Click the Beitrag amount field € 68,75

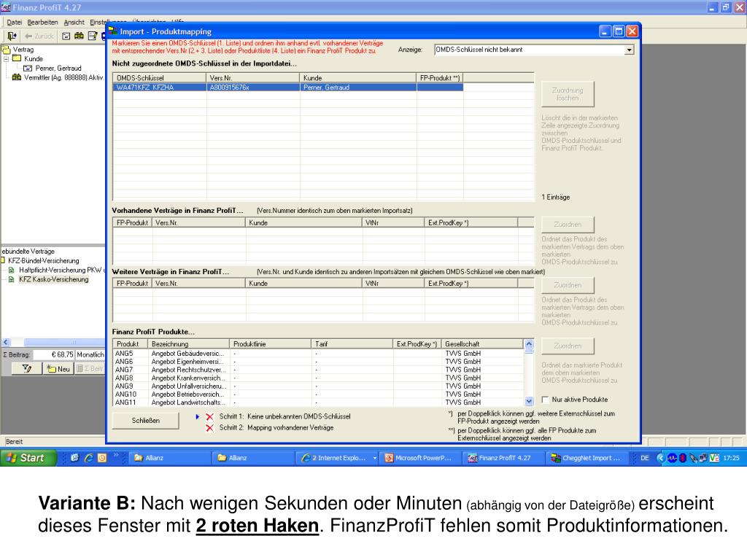pos(53,355)
